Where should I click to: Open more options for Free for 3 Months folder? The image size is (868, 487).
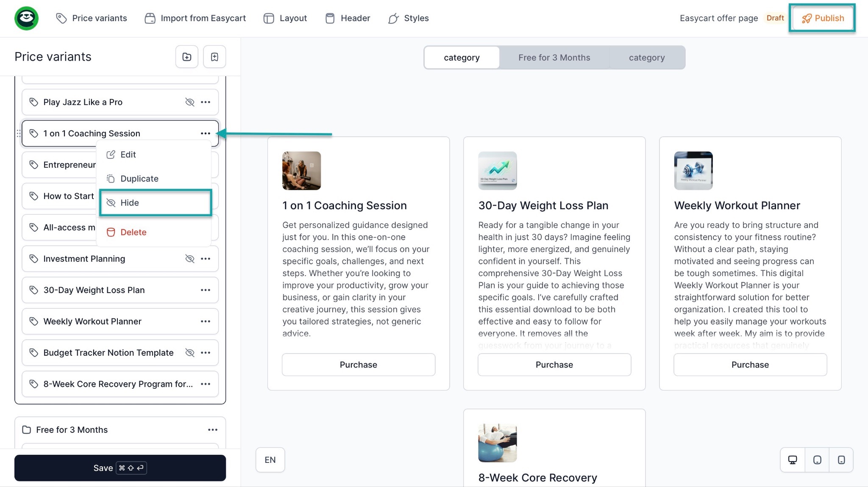(x=213, y=430)
